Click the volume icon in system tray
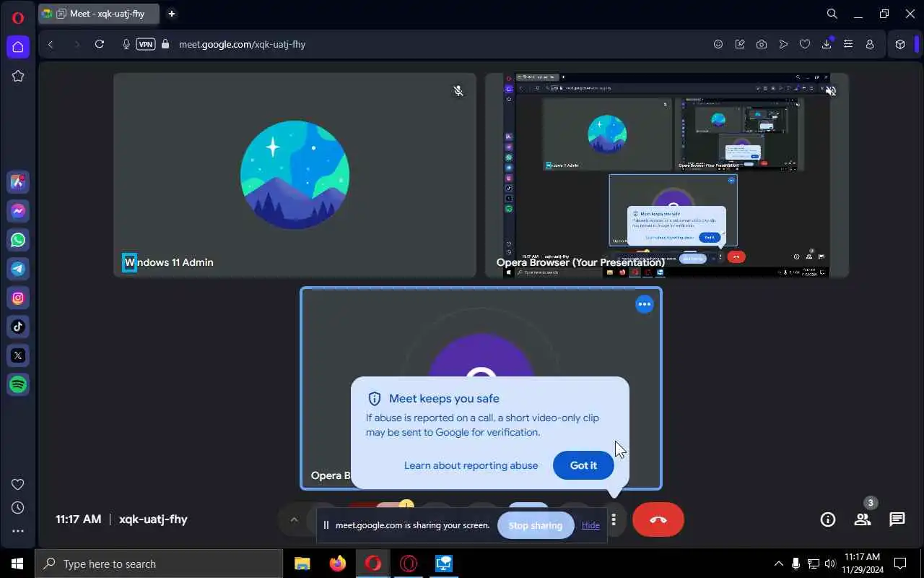This screenshot has width=924, height=578. point(829,564)
